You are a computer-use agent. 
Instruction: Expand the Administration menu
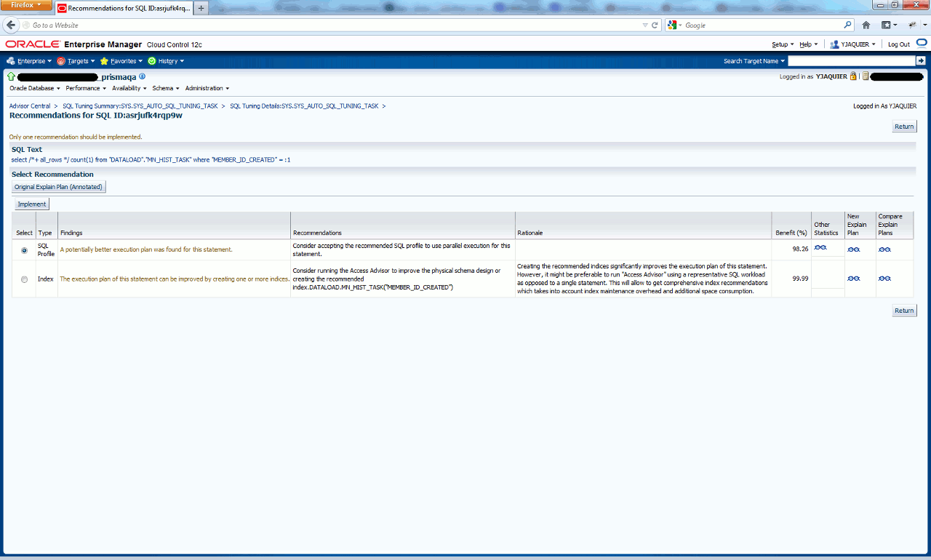207,88
